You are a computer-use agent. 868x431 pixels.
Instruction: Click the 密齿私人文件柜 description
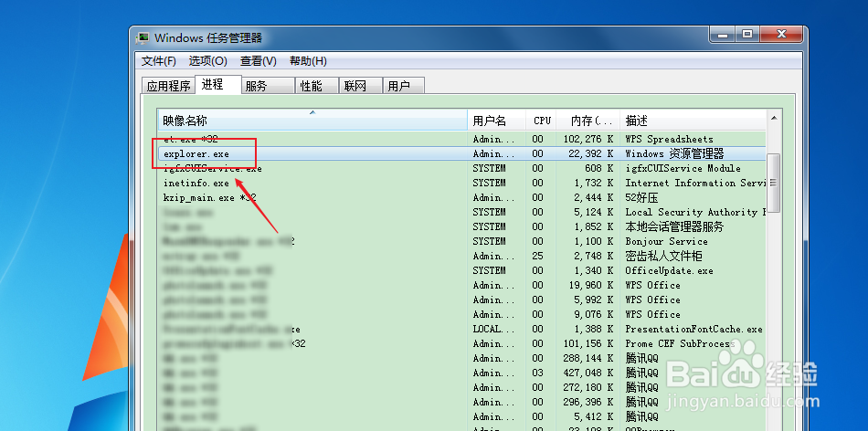click(x=663, y=257)
